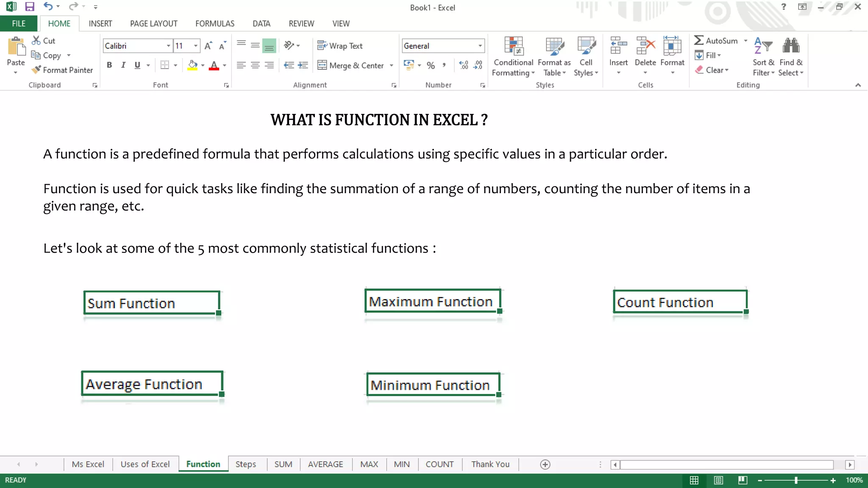Viewport: 868px width, 488px height.
Task: Open Conditional Formatting
Action: coord(513,56)
